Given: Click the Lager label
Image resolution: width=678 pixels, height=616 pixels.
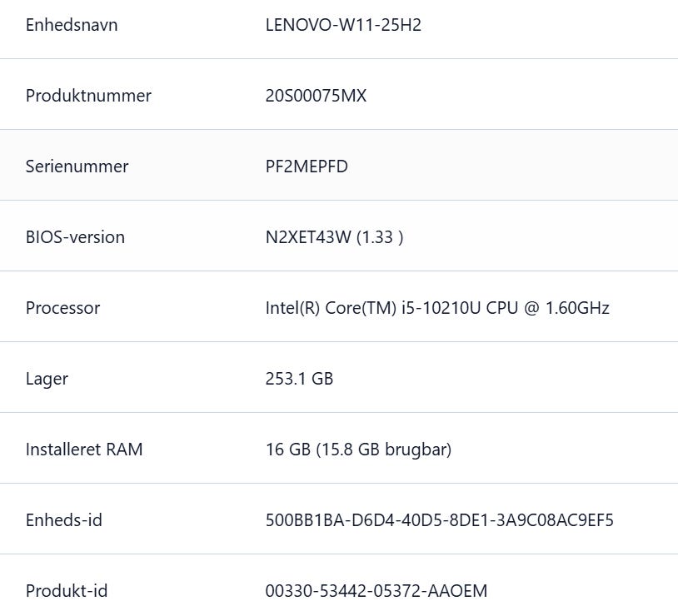Looking at the screenshot, I should [x=47, y=379].
